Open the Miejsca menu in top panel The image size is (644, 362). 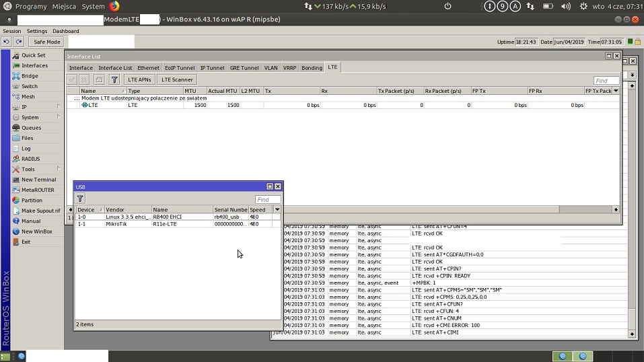tap(64, 6)
